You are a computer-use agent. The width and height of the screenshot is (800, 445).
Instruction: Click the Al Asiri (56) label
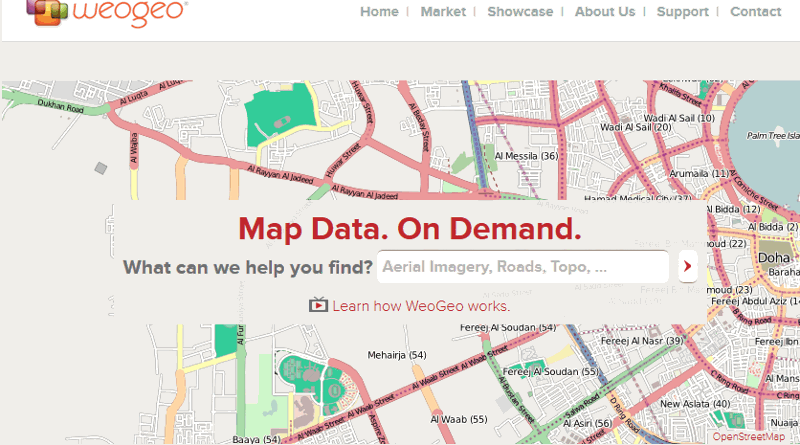pyautogui.click(x=588, y=423)
